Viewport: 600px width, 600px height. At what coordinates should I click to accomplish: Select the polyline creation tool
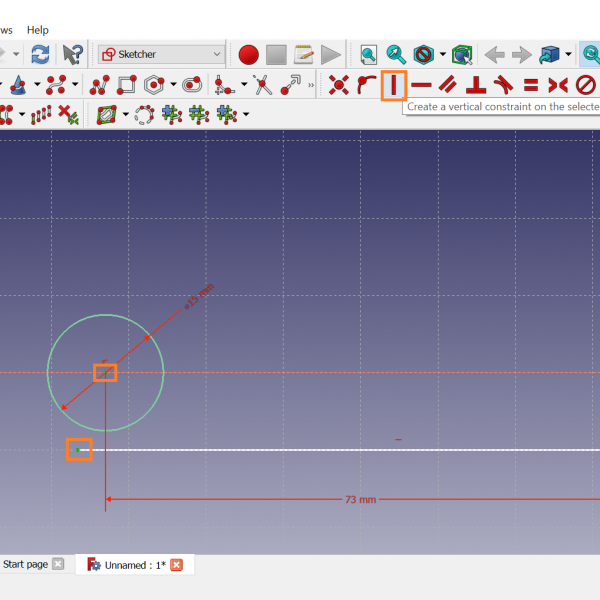tap(99, 85)
